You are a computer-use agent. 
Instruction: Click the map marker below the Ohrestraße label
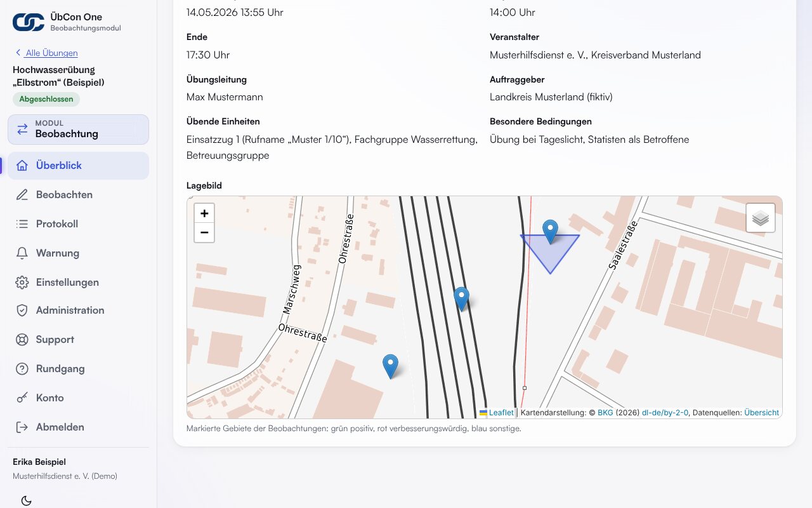click(390, 366)
